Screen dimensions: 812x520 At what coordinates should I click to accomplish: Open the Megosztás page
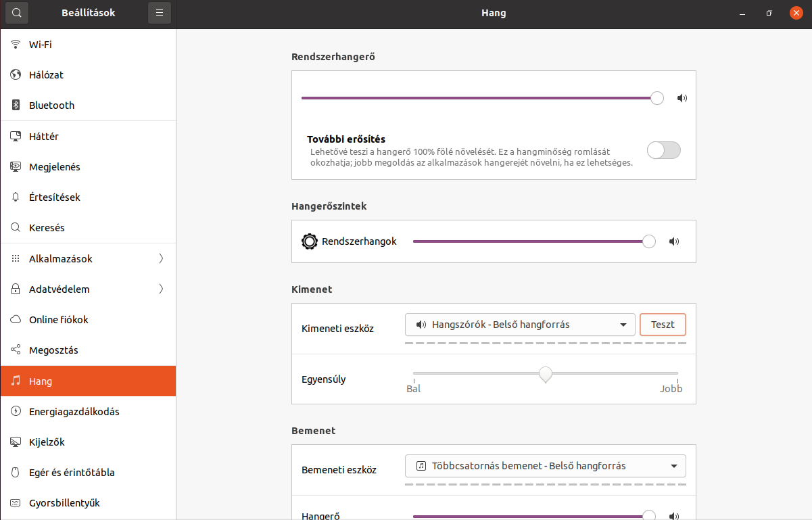(x=88, y=350)
